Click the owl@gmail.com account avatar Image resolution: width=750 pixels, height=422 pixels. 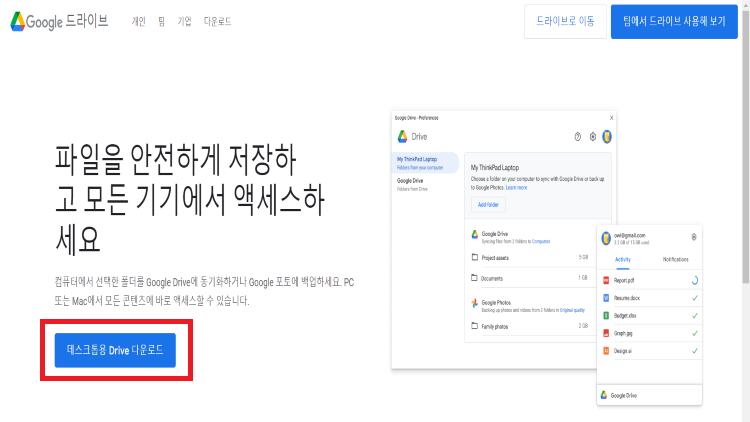(x=606, y=238)
